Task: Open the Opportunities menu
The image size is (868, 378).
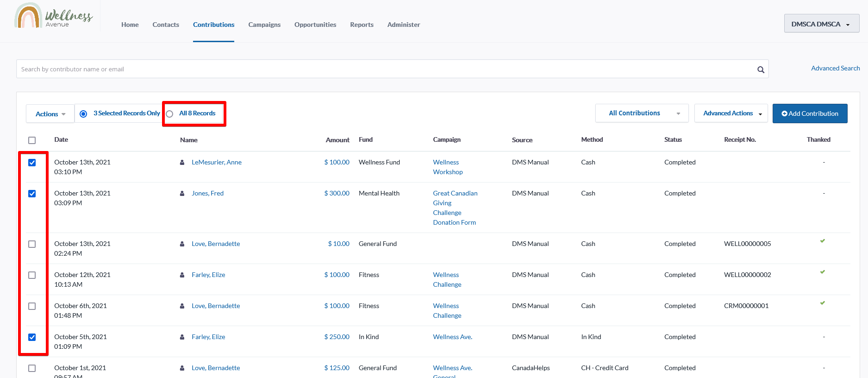Action: 315,25
